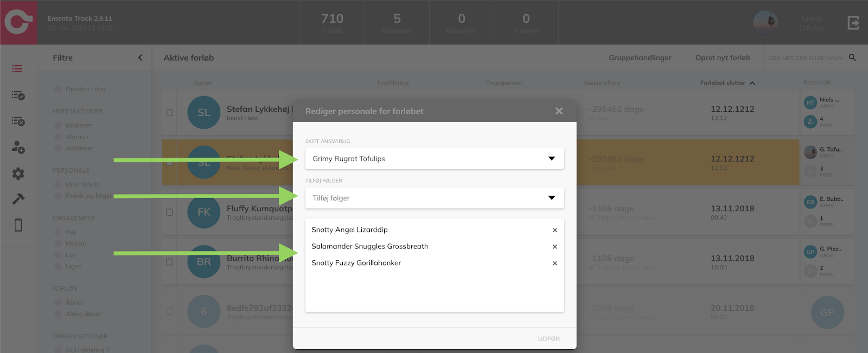Toggle the AUH afdeling T organisation filter
This screenshot has width=868, height=353.
coord(58,350)
